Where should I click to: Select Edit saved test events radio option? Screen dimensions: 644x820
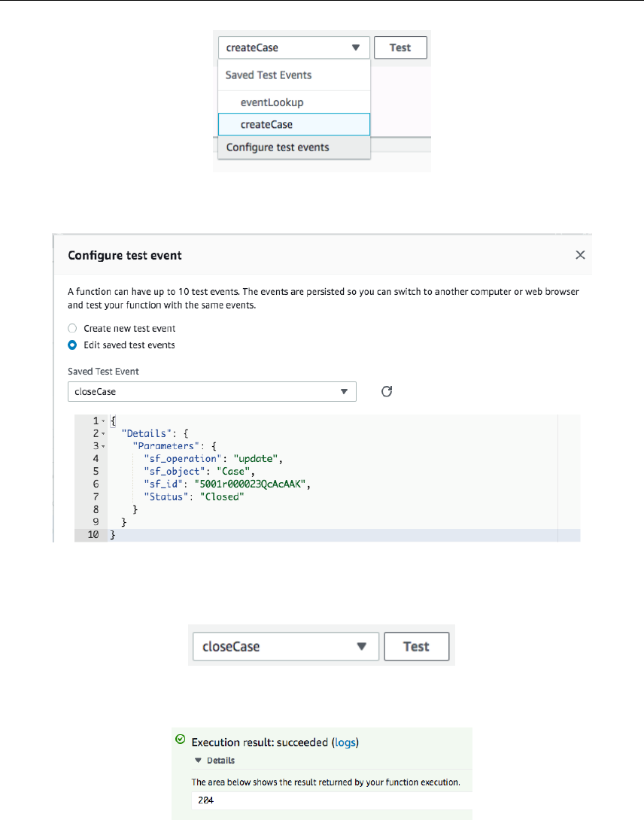click(x=72, y=345)
